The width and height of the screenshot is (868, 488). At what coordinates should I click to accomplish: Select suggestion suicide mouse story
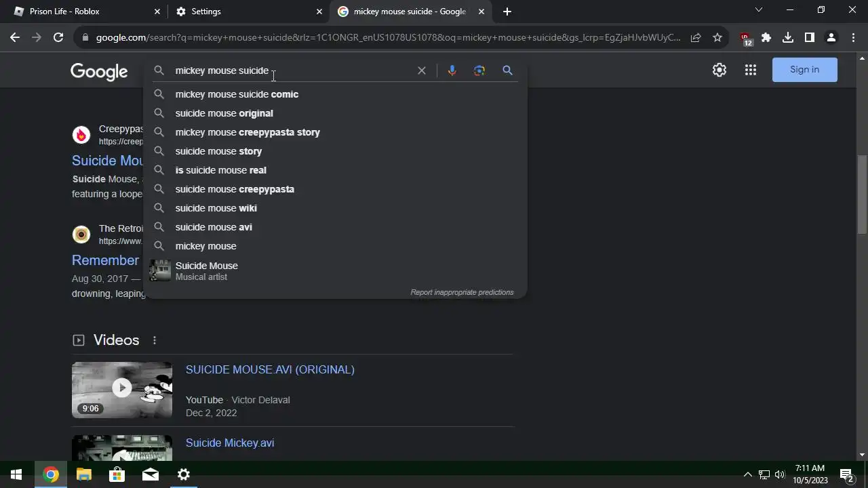335,151
